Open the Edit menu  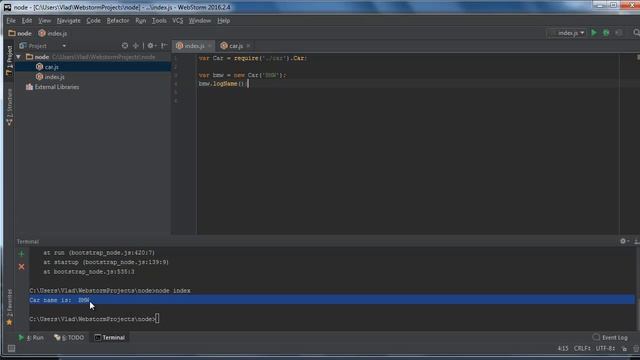(27, 20)
